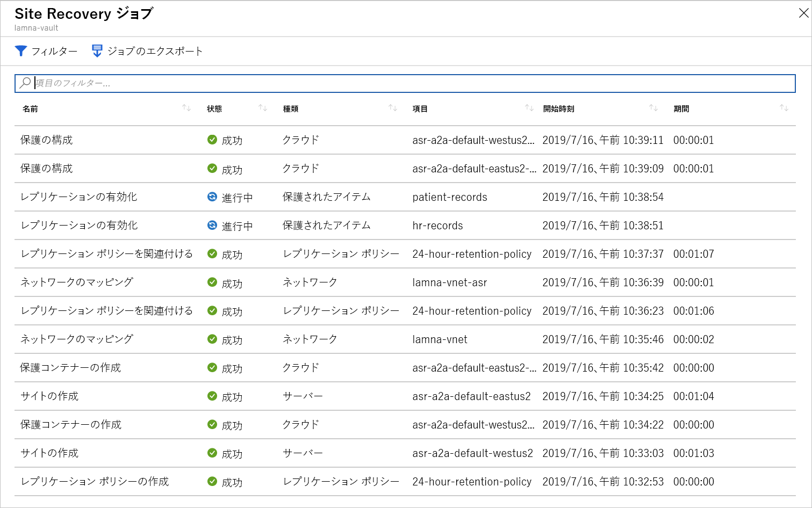Click the search magnifier icon
This screenshot has width=812, height=508.
25,83
